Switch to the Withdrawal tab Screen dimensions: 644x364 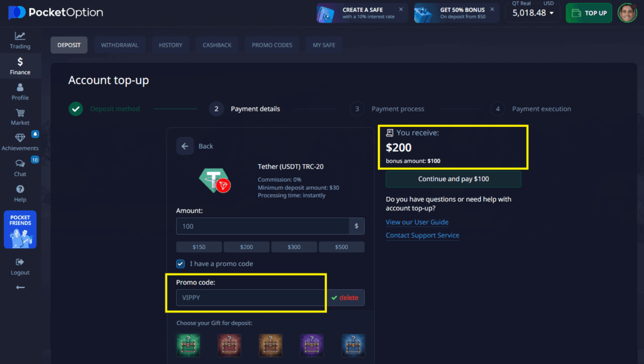tap(119, 45)
